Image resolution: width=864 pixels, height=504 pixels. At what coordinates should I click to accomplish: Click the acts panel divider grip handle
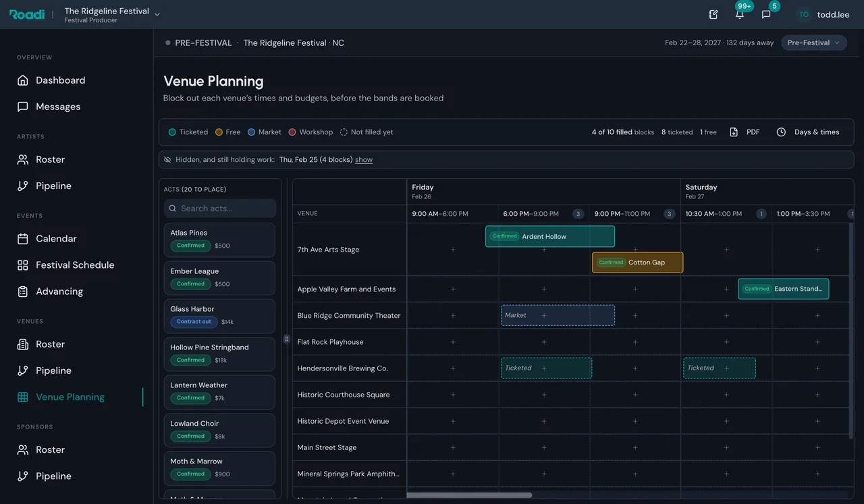pyautogui.click(x=287, y=339)
